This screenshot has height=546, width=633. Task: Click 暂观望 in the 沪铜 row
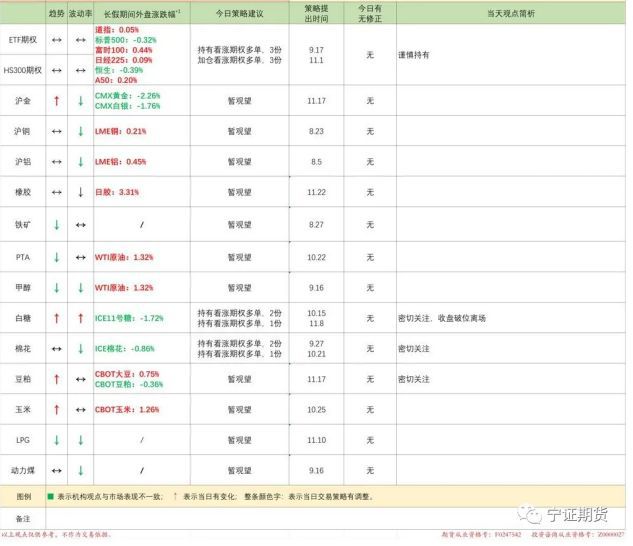pos(239,131)
